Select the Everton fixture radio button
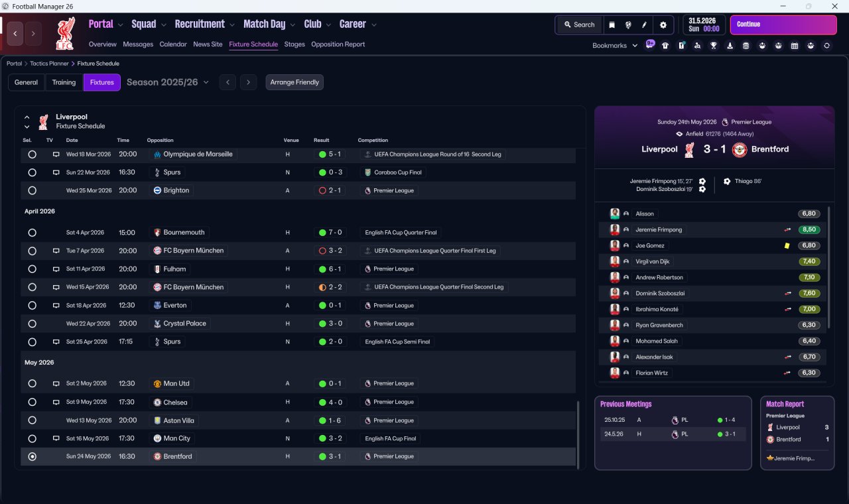The height and width of the screenshot is (504, 849). coord(32,306)
